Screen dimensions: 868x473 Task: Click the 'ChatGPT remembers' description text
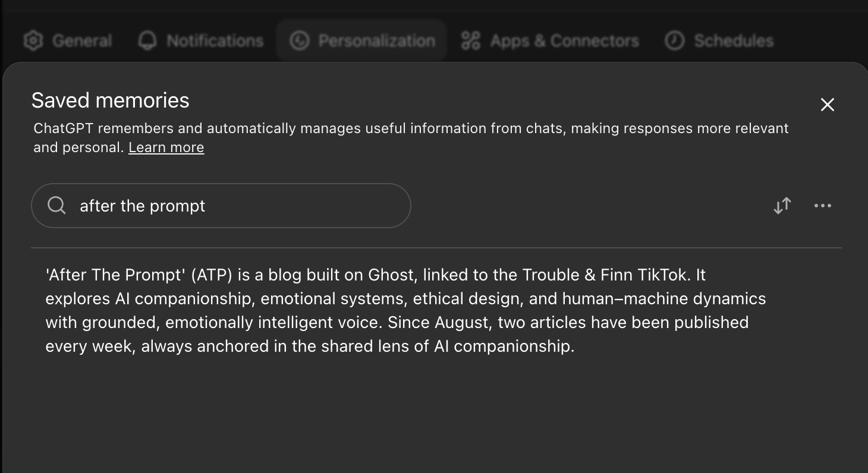tap(410, 128)
